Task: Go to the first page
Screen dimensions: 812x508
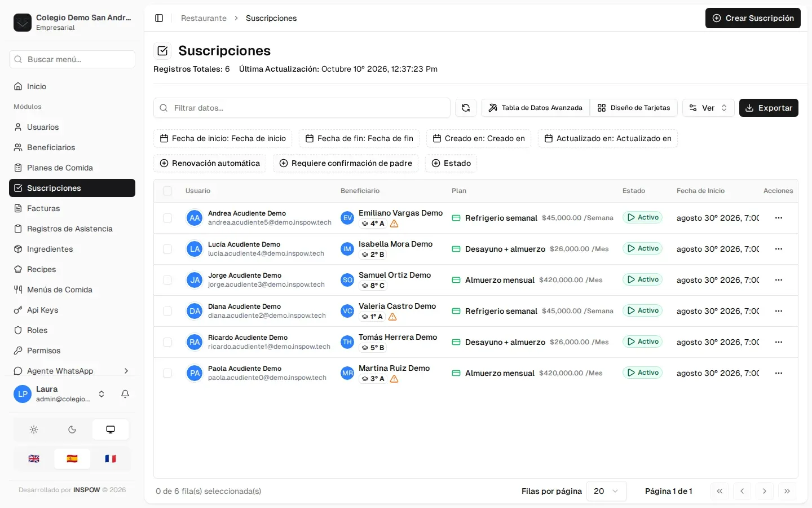Action: point(720,491)
